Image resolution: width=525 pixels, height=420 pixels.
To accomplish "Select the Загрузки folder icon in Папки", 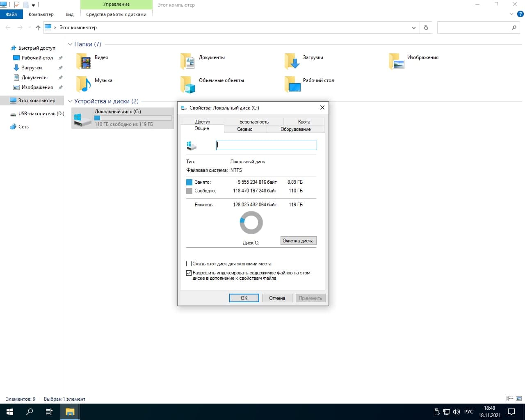I will (x=292, y=61).
